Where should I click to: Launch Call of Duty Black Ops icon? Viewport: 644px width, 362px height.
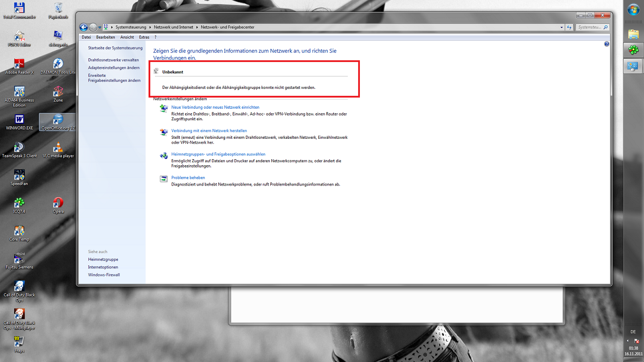19,291
